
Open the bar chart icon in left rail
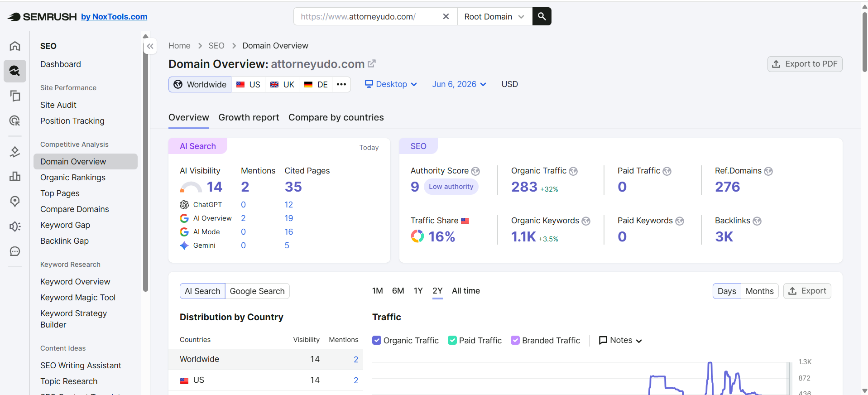click(x=15, y=176)
